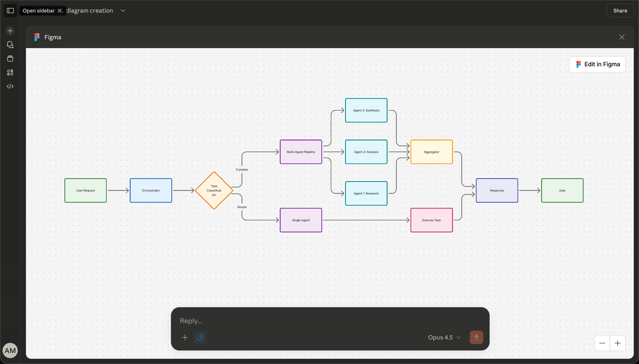Viewport: 639px width, 364px height.
Task: Close the Figma panel
Action: 622,37
